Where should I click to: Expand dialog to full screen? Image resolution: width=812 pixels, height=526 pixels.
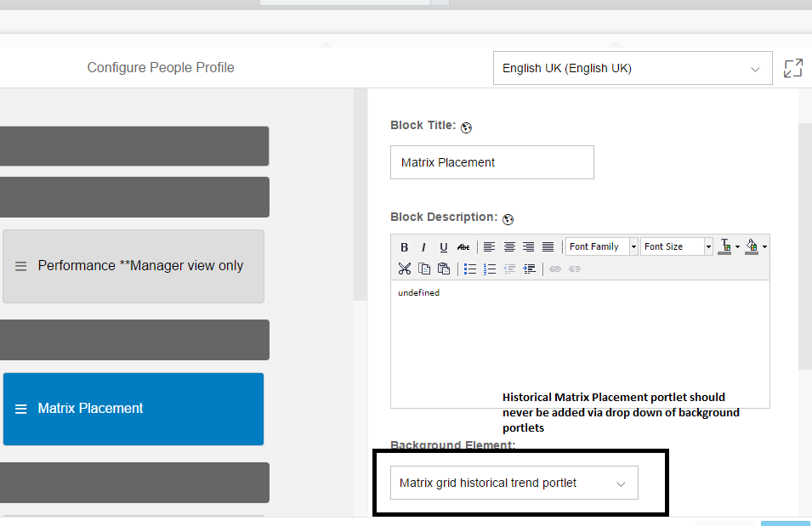coord(792,68)
